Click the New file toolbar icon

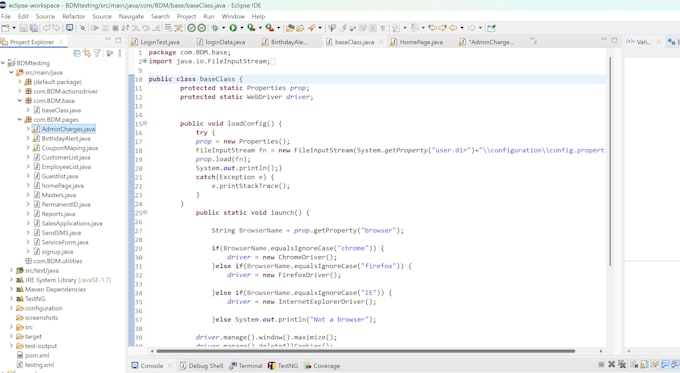point(5,28)
